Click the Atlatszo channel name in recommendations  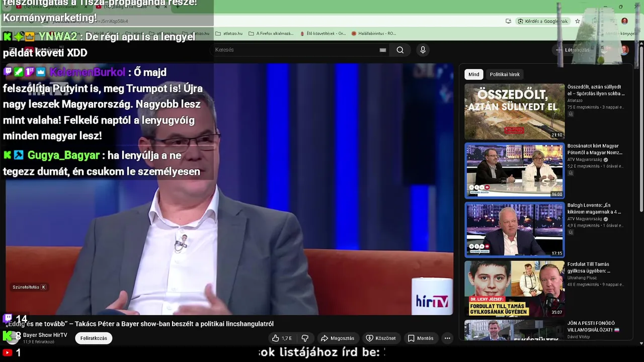575,101
